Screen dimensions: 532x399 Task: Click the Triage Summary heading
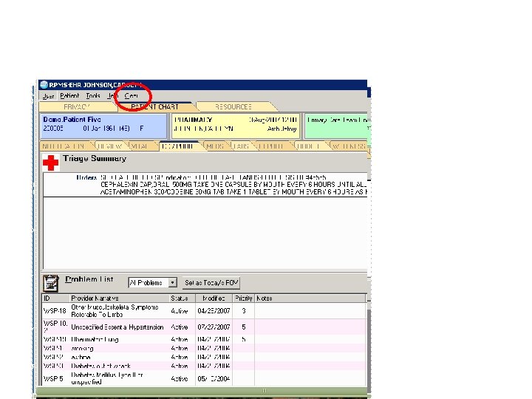(x=95, y=158)
